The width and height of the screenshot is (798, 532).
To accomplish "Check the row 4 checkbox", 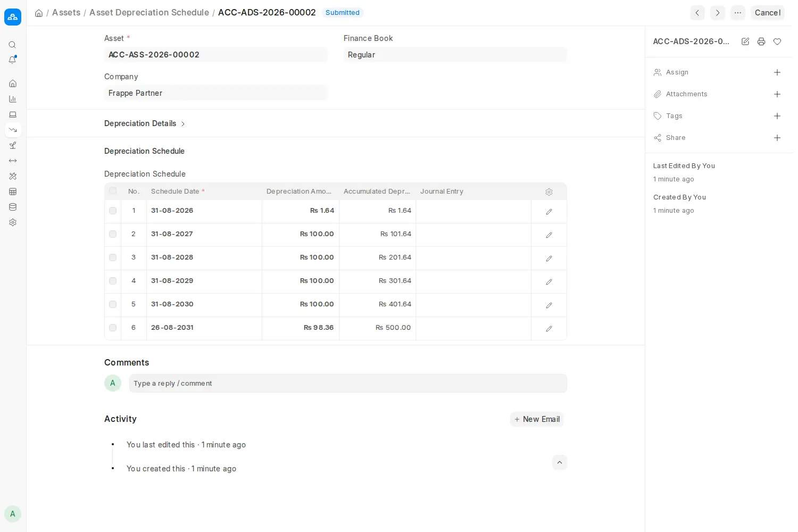I will coord(113,281).
